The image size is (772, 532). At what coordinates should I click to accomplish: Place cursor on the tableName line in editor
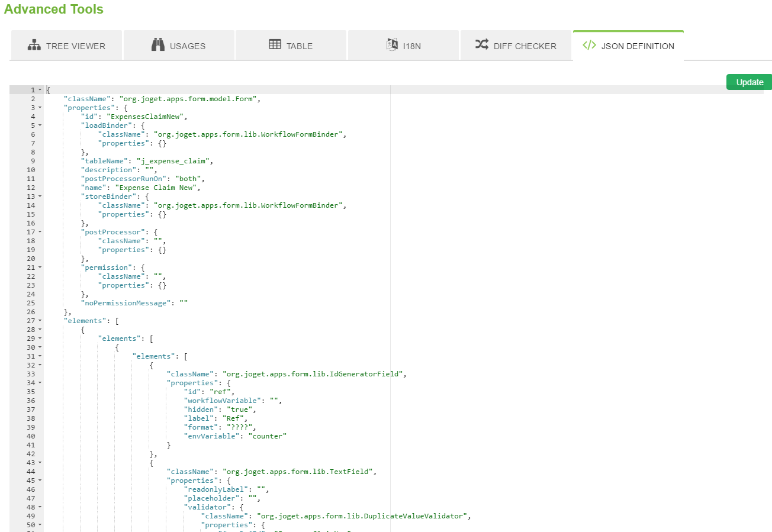[148, 161]
